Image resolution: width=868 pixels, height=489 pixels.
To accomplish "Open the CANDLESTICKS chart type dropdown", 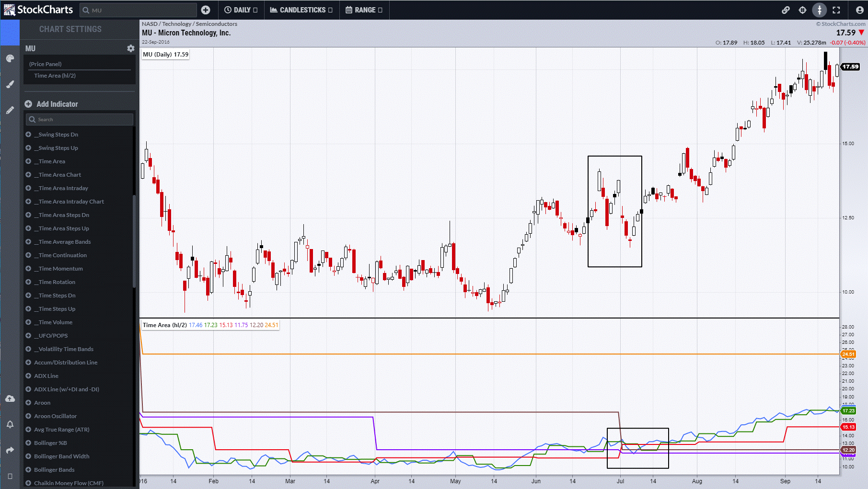I will point(301,10).
